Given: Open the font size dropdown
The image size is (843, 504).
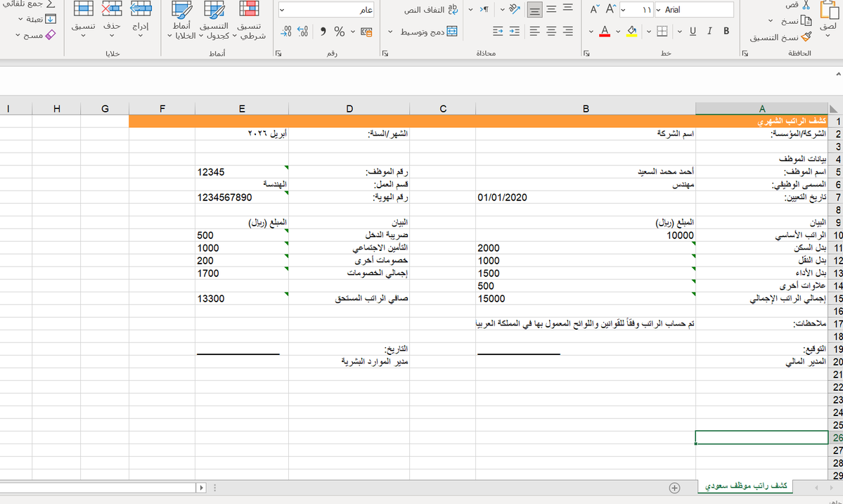Looking at the screenshot, I should click(x=623, y=10).
